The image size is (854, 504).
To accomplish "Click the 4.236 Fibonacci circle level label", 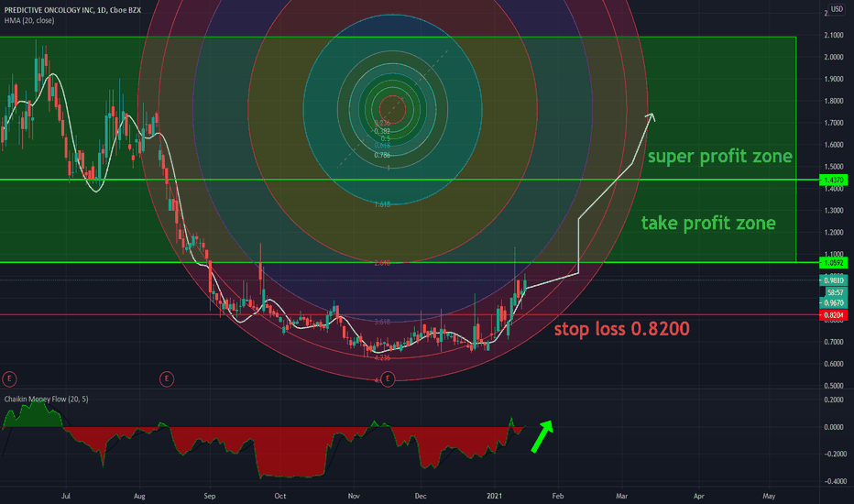I will click(382, 358).
